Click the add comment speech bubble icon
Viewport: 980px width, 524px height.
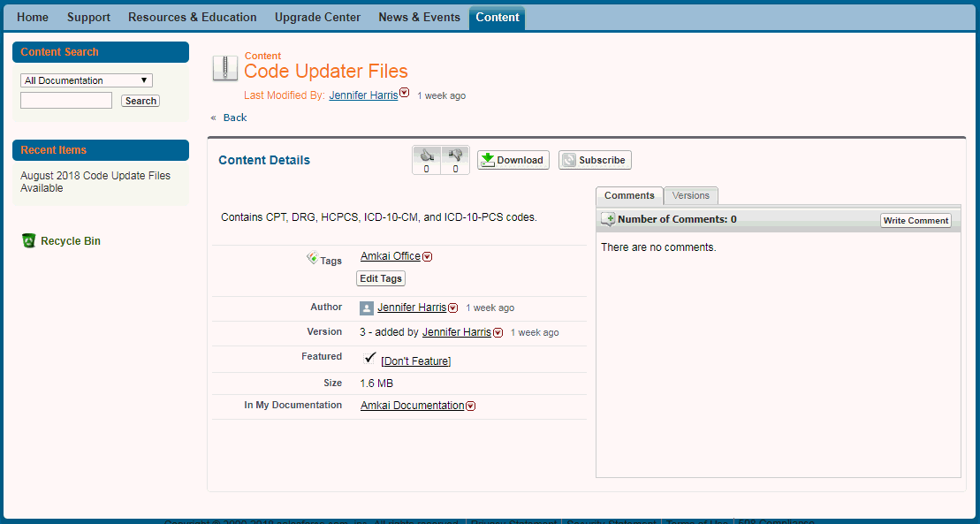(x=608, y=219)
